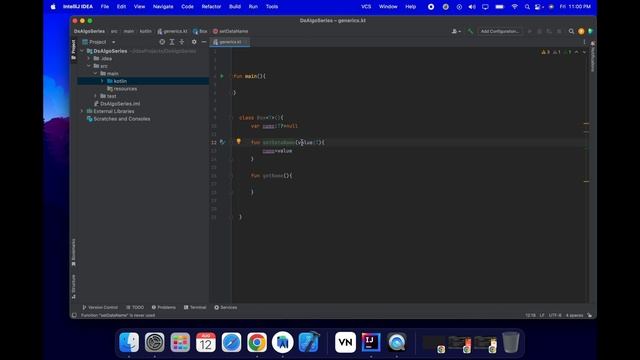Expand the kotlin folder
This screenshot has height=360, width=640.
click(x=102, y=81)
